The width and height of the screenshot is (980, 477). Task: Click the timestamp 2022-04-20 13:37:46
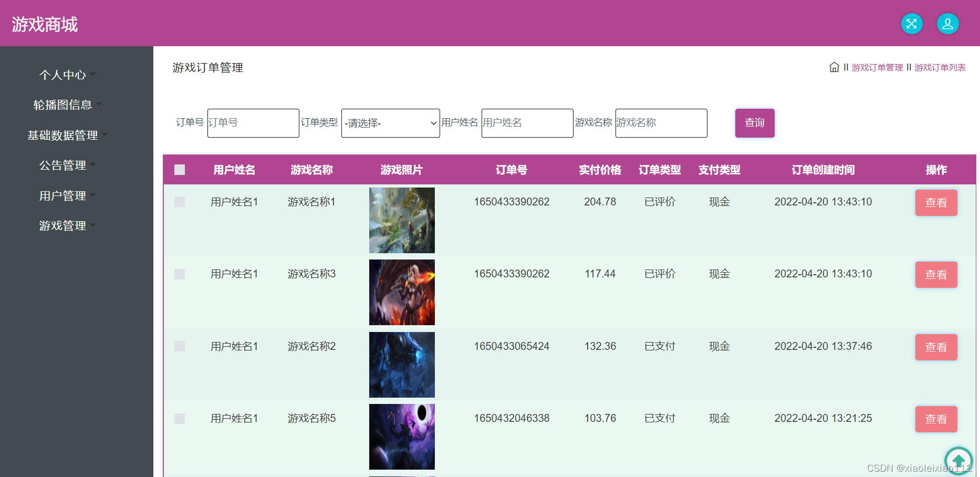tap(823, 346)
